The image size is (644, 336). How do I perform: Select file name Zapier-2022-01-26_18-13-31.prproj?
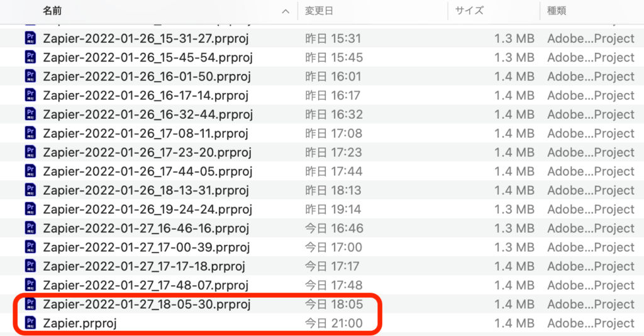click(146, 190)
